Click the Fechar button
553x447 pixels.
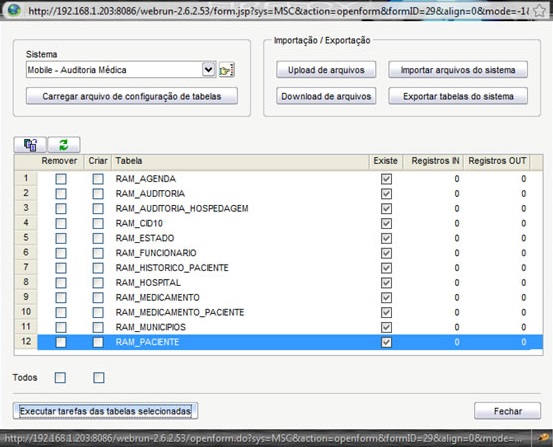pyautogui.click(x=508, y=411)
